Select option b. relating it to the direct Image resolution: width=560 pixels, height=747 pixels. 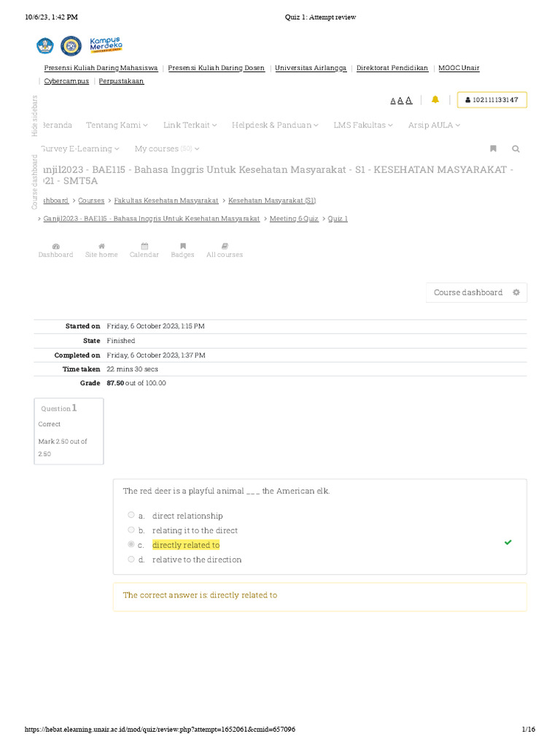point(131,530)
